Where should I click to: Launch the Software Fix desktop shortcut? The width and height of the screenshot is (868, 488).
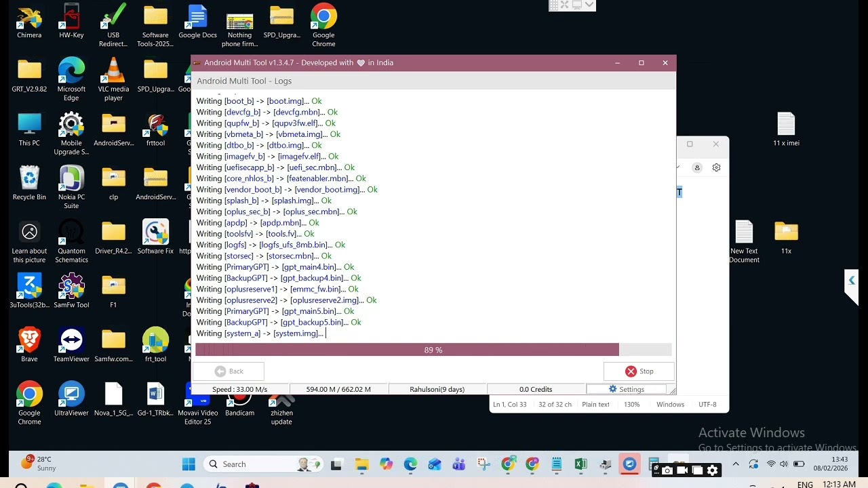pos(155,238)
